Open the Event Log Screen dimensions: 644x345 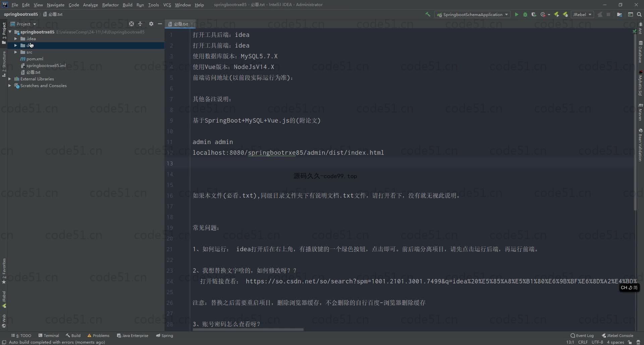pyautogui.click(x=582, y=335)
